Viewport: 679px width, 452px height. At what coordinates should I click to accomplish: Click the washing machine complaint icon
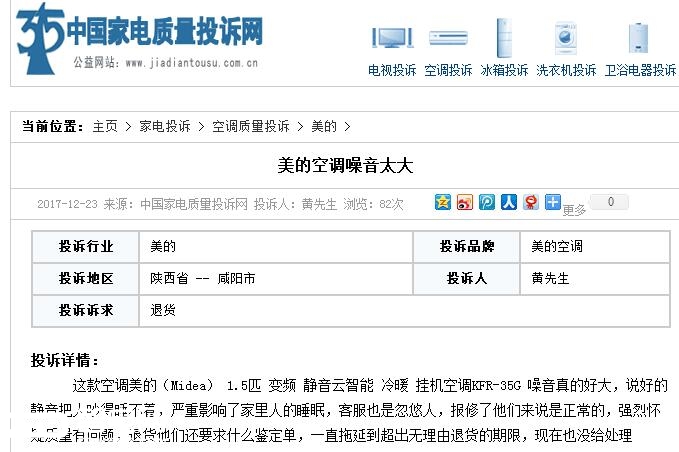coord(566,38)
